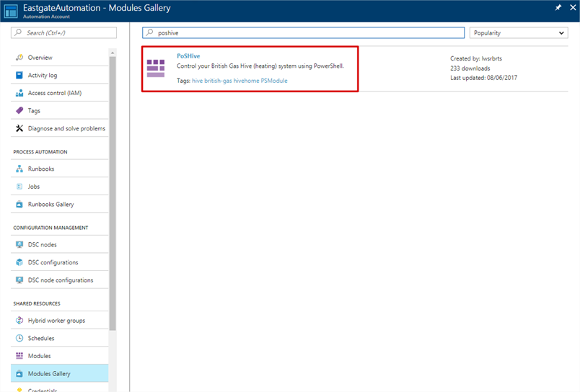Click the DSC configurations cube icon

tap(19, 262)
